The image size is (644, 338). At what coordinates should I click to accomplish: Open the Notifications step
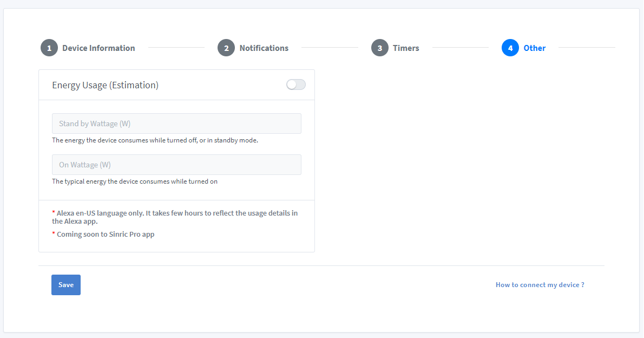[264, 48]
